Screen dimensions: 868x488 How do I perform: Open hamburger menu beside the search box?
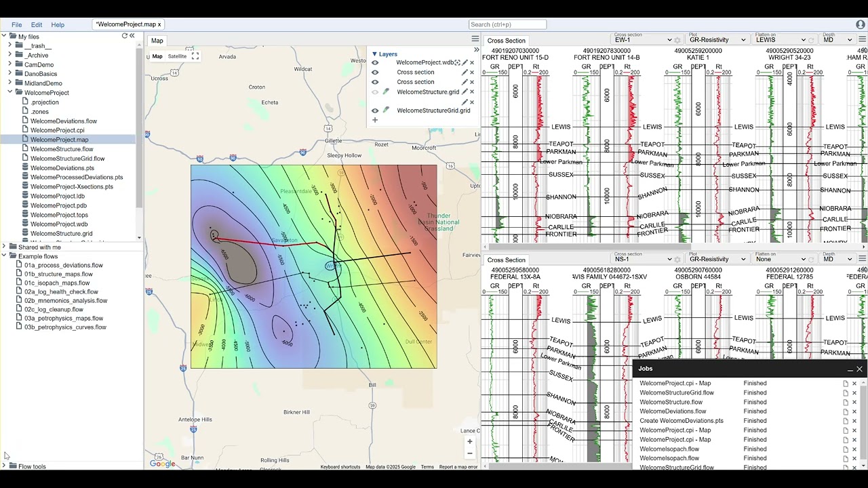click(475, 40)
